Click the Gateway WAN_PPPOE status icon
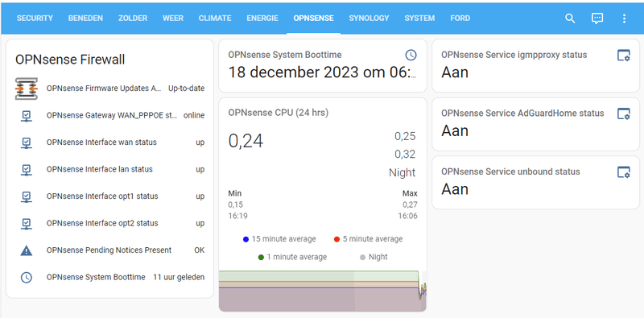Image resolution: width=644 pixels, height=318 pixels. 27,115
